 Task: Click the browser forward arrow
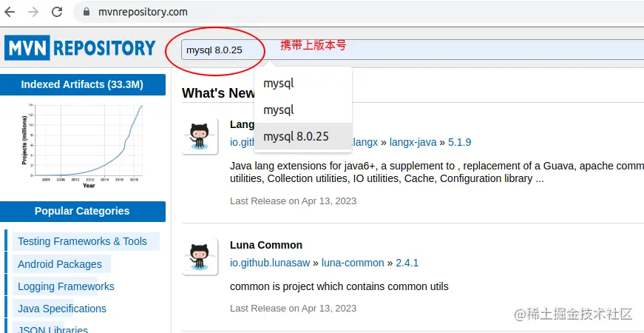[33, 12]
